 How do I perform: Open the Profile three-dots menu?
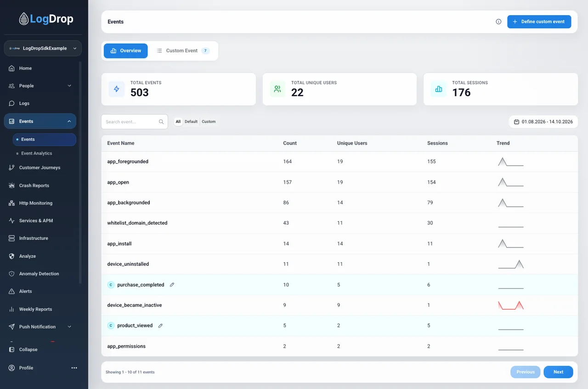(x=74, y=368)
